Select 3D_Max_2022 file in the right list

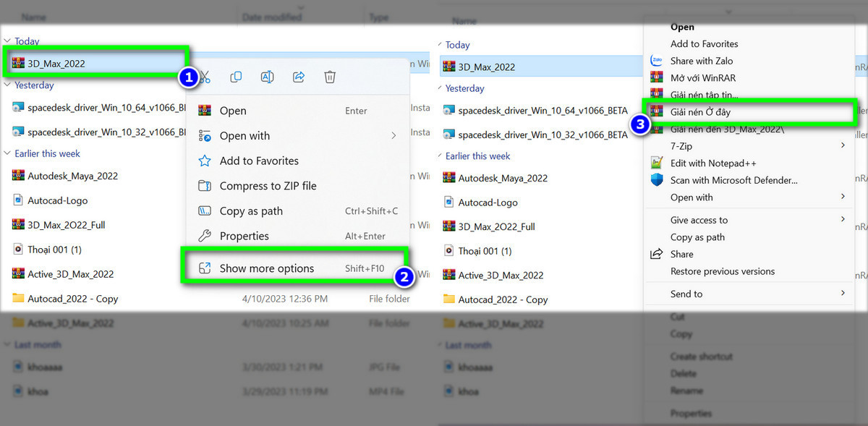486,67
